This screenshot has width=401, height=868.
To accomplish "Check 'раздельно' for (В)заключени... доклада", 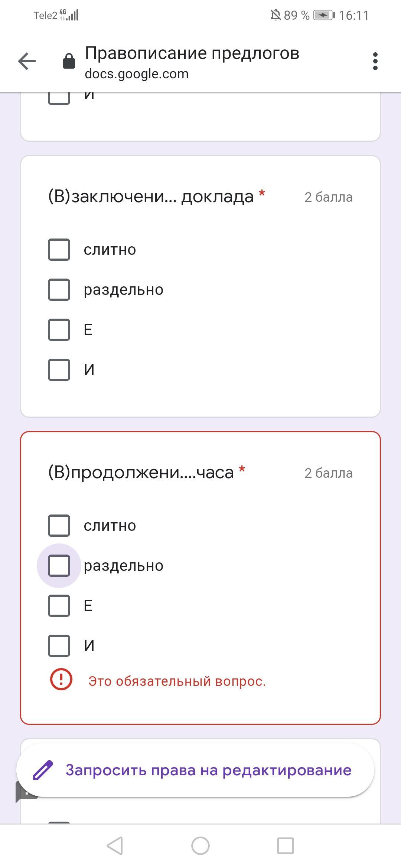I will click(59, 290).
